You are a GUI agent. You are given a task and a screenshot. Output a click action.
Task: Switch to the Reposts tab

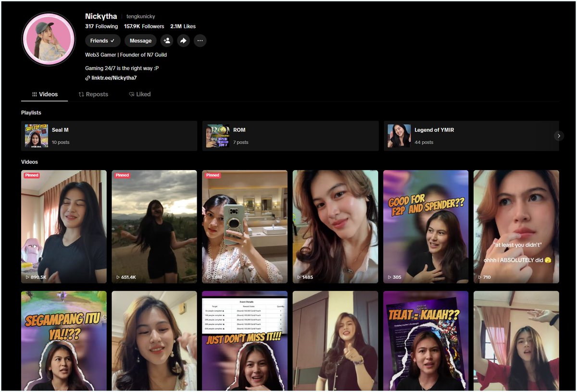(x=93, y=94)
